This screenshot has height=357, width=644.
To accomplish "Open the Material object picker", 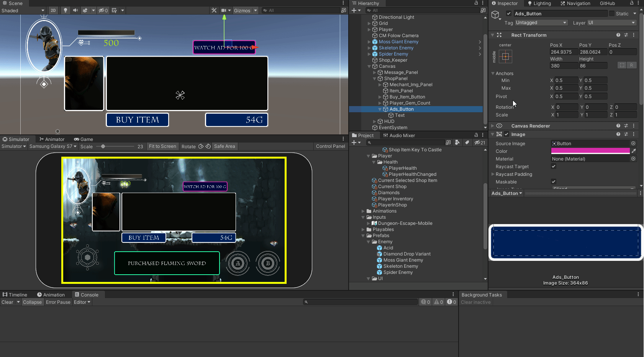I will pyautogui.click(x=633, y=159).
